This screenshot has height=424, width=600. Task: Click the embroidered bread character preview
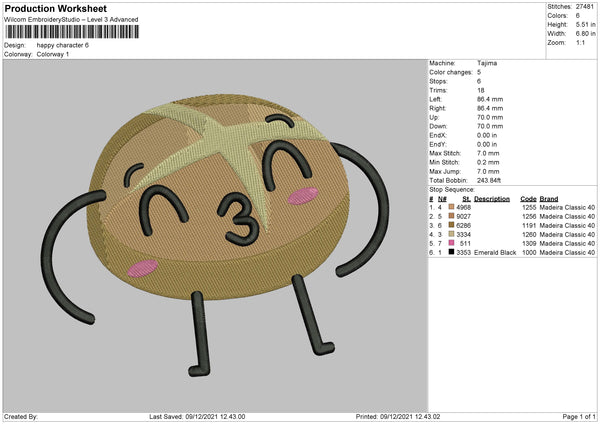(215, 234)
